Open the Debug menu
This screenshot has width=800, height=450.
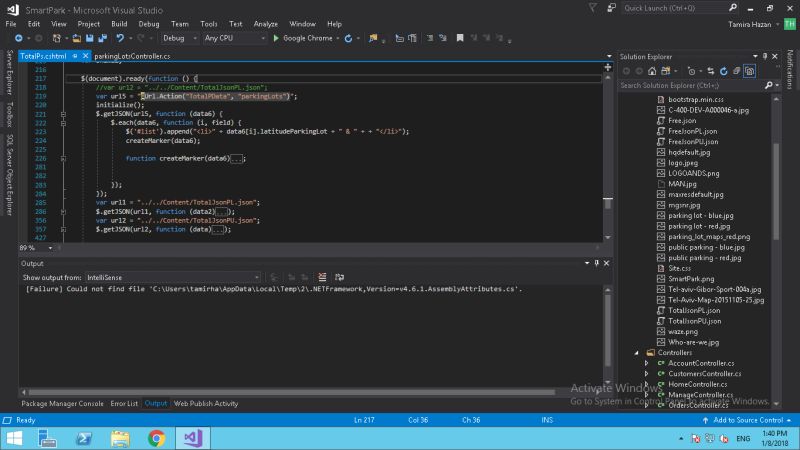click(149, 24)
